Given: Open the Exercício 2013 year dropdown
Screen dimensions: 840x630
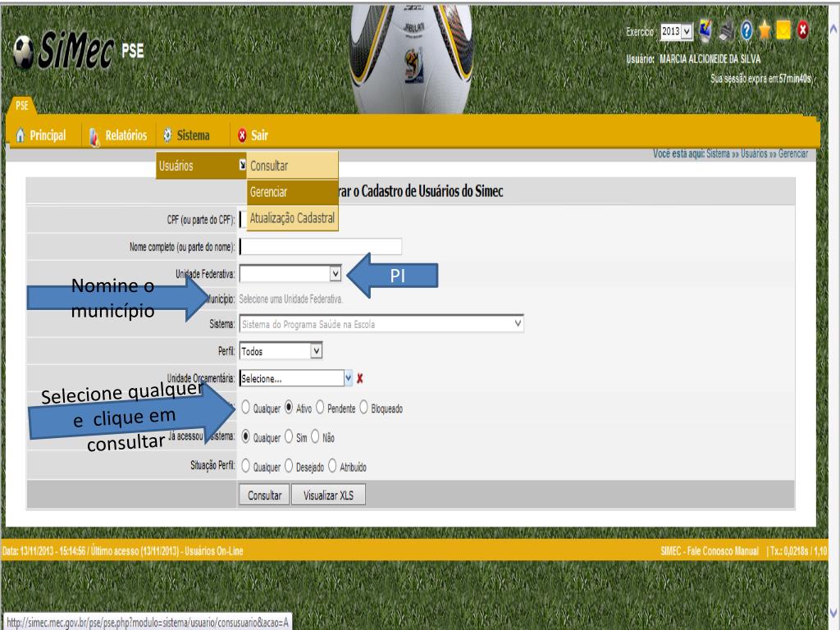Looking at the screenshot, I should tap(676, 31).
